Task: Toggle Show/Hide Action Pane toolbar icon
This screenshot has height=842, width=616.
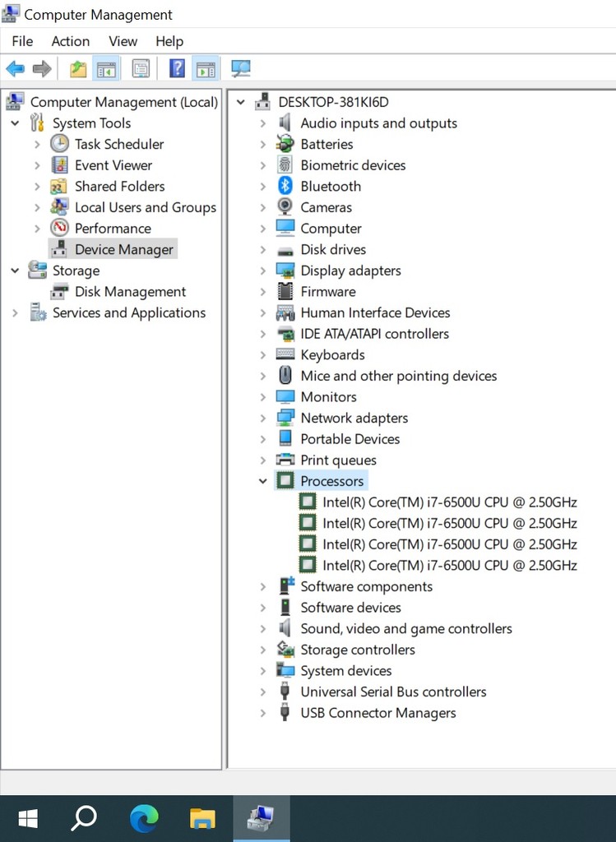Action: tap(206, 68)
